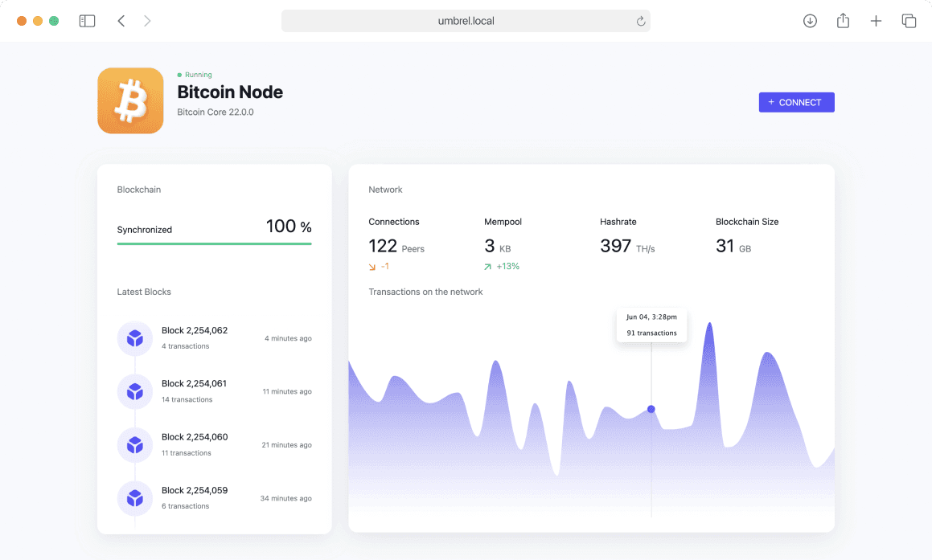This screenshot has width=932, height=560.
Task: Toggle the Safari sidebar icon
Action: point(87,21)
